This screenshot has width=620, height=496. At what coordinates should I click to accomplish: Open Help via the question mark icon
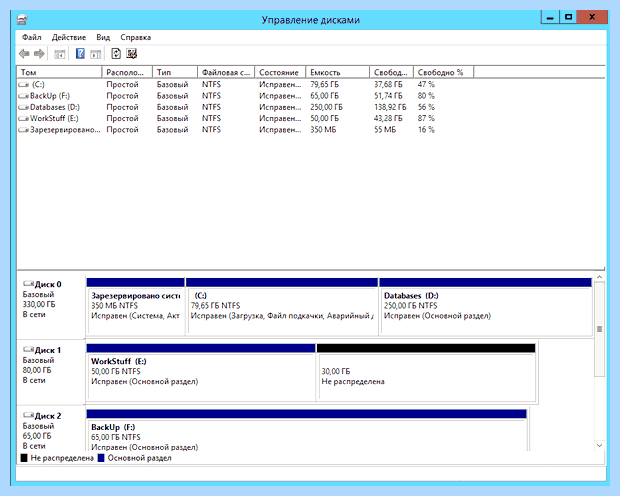pos(80,53)
